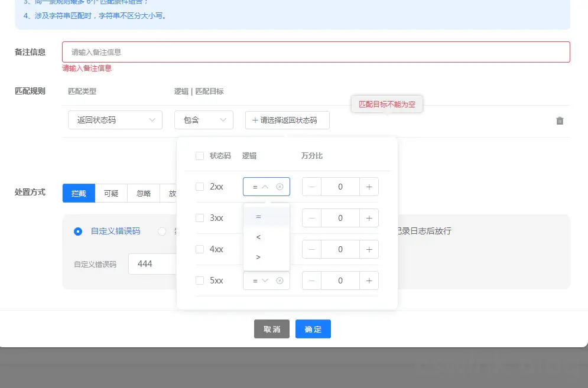Focus the 备注信息 input field
The height and width of the screenshot is (388, 588).
pyautogui.click(x=316, y=52)
